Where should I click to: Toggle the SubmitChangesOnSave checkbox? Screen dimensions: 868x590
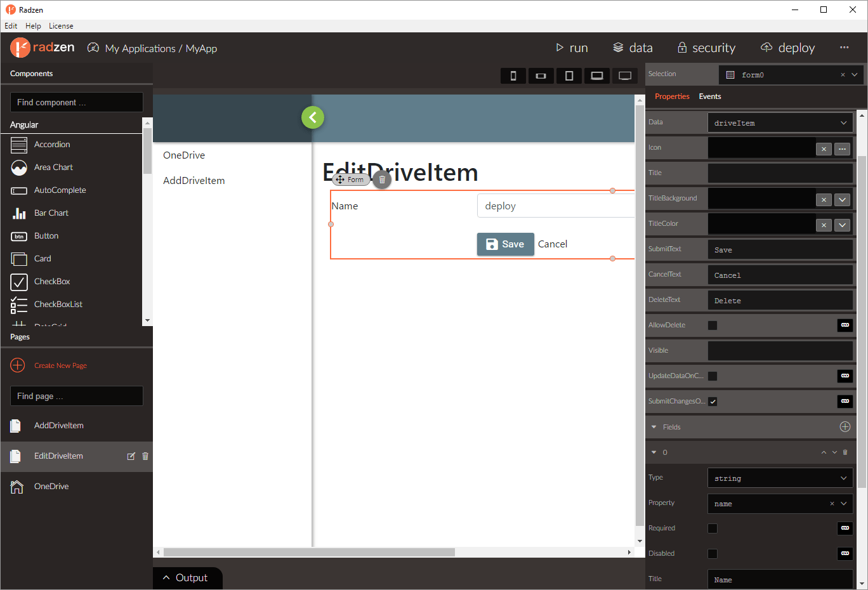coord(713,402)
